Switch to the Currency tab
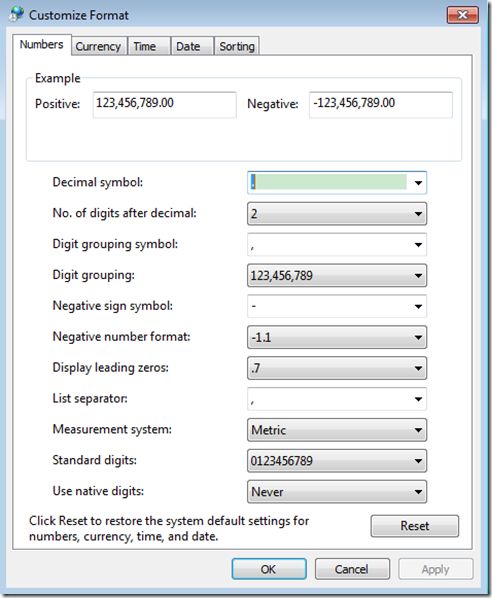Image resolution: width=492 pixels, height=598 pixels. coord(98,47)
